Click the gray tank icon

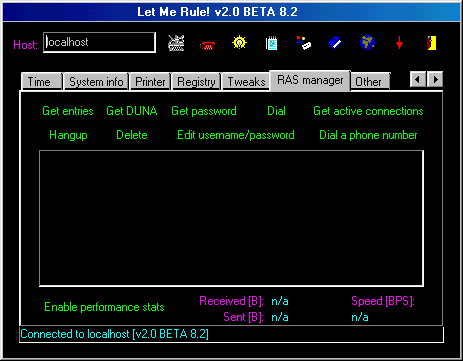176,43
